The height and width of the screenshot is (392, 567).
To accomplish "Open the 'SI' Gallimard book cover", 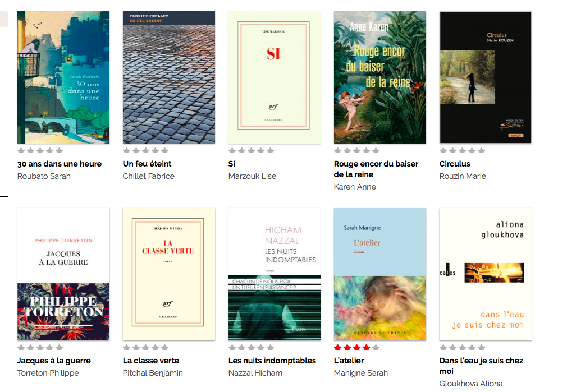I will [275, 77].
